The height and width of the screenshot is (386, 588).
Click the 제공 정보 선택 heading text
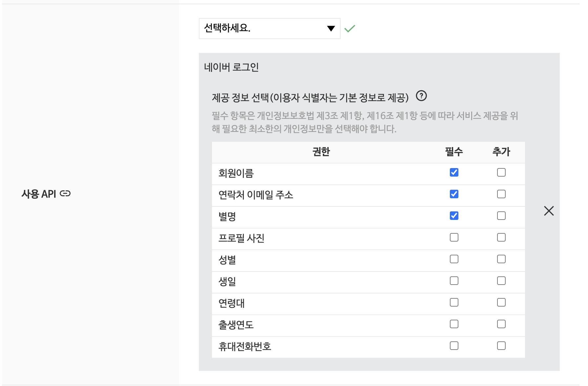click(x=310, y=97)
